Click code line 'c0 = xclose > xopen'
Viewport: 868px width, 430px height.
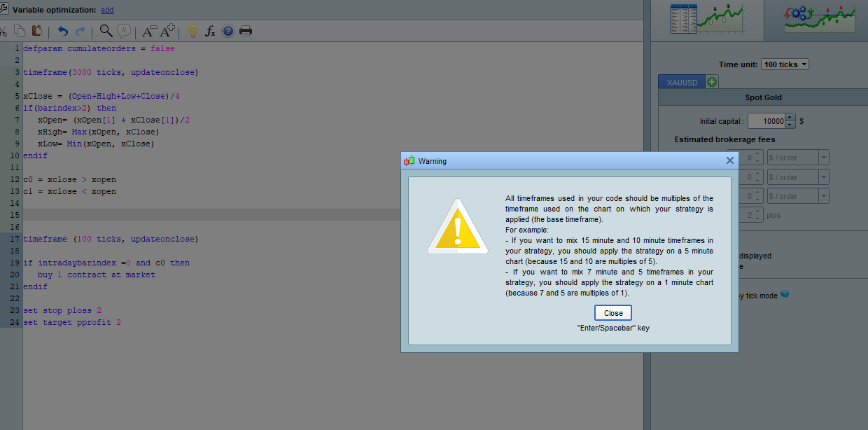[x=70, y=179]
